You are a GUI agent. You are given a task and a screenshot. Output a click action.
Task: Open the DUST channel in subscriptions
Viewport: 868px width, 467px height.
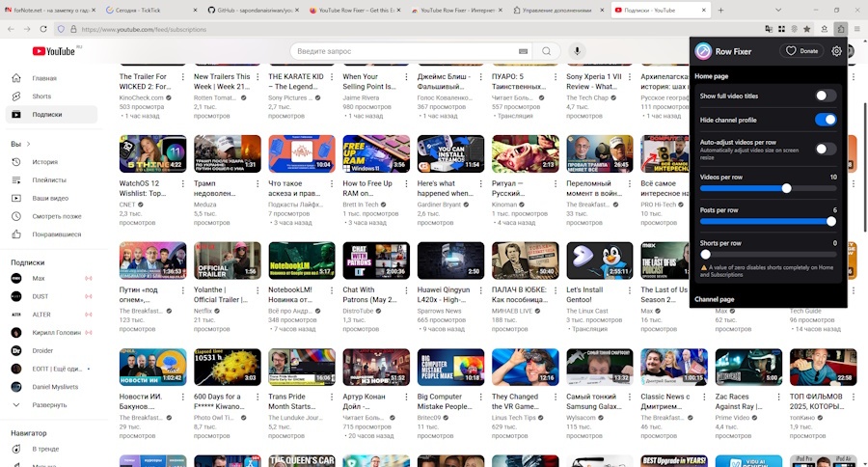pyautogui.click(x=40, y=296)
